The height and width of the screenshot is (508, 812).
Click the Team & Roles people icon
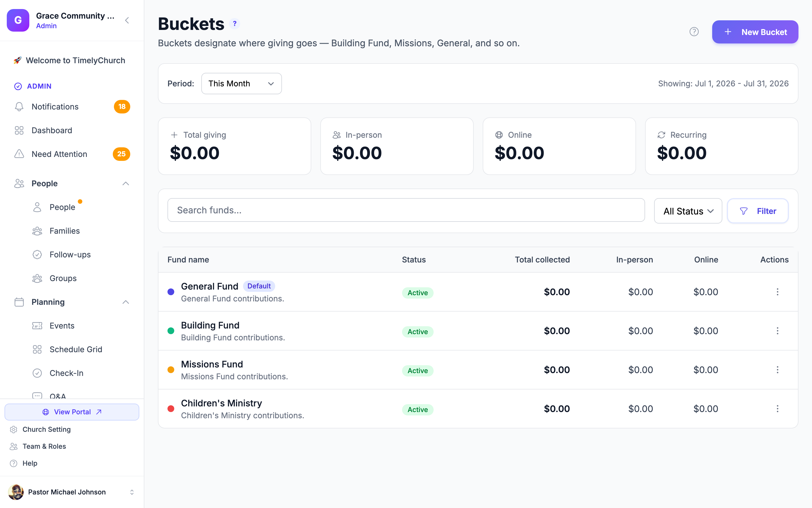pos(14,446)
